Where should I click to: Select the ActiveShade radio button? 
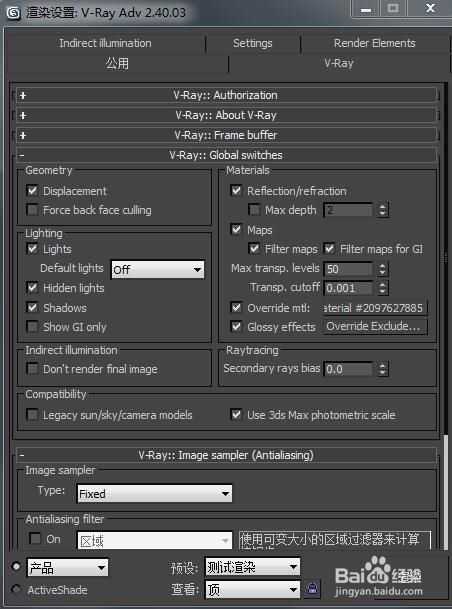(16, 589)
